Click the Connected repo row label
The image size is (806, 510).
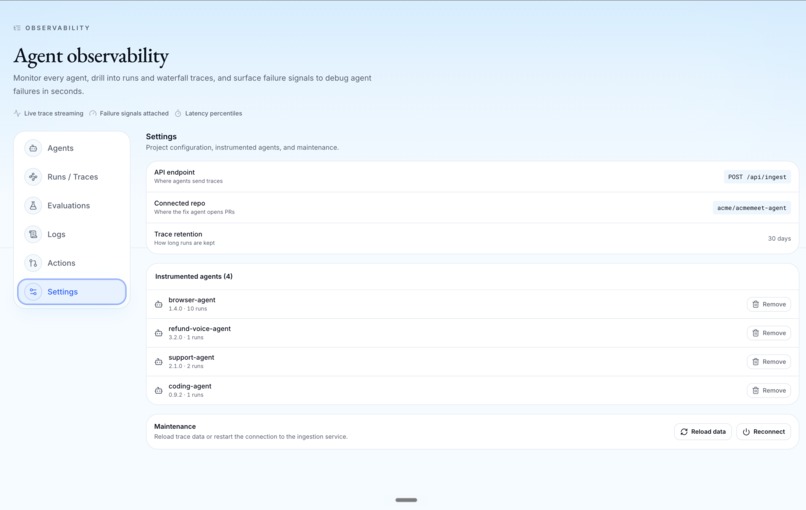click(x=179, y=203)
